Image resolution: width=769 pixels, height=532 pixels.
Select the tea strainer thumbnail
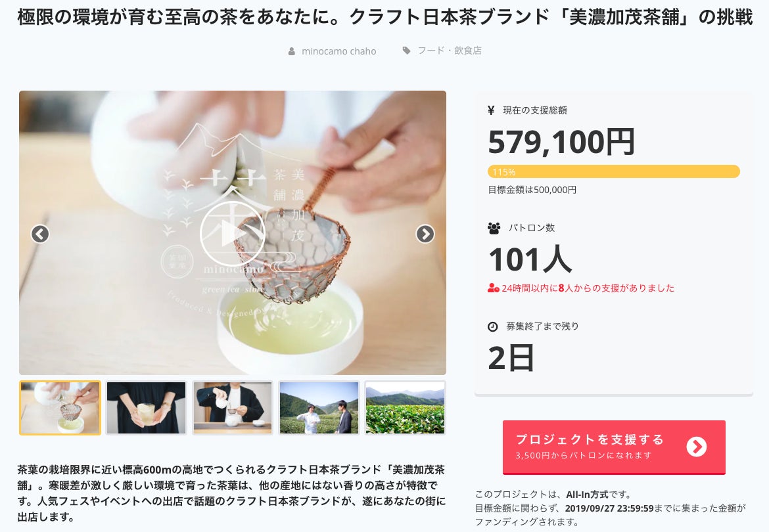pos(60,408)
